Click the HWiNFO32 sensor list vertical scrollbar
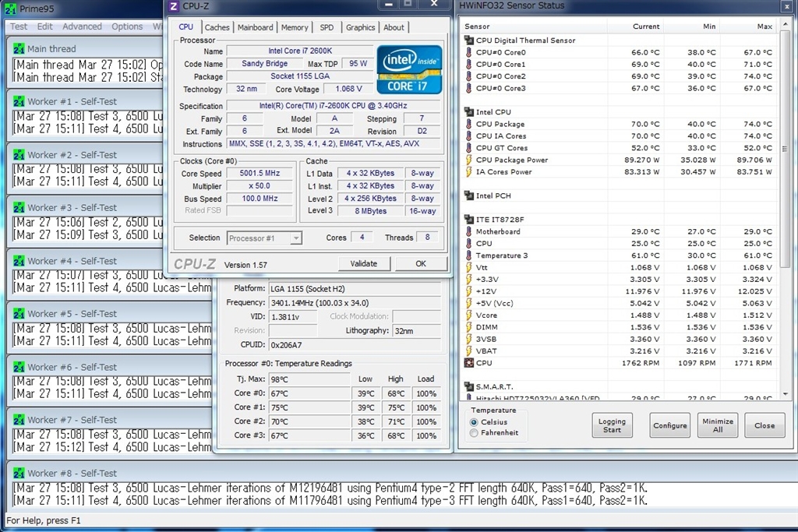This screenshot has width=798, height=532. (x=786, y=209)
